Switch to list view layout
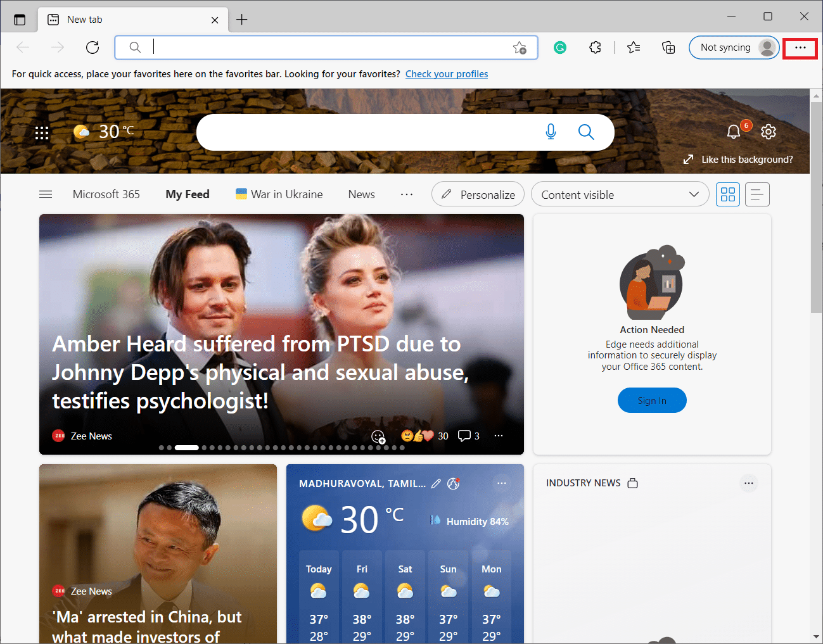This screenshot has height=644, width=823. [x=757, y=194]
